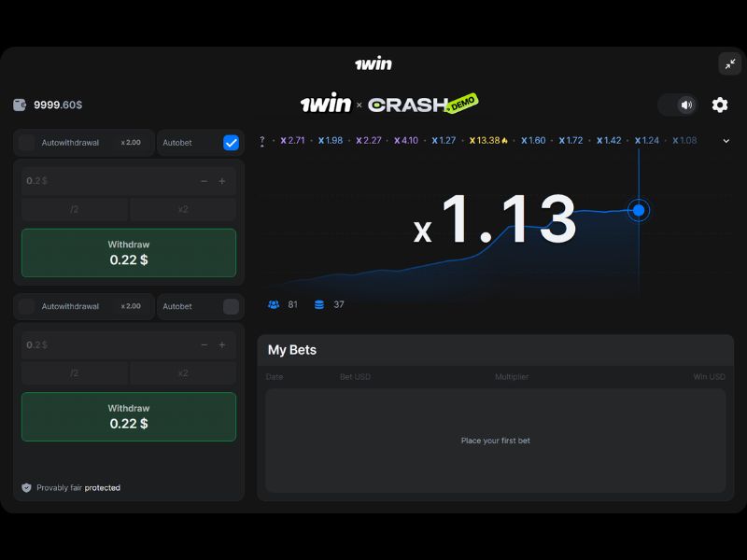
Task: Open the settings gear
Action: tap(720, 105)
